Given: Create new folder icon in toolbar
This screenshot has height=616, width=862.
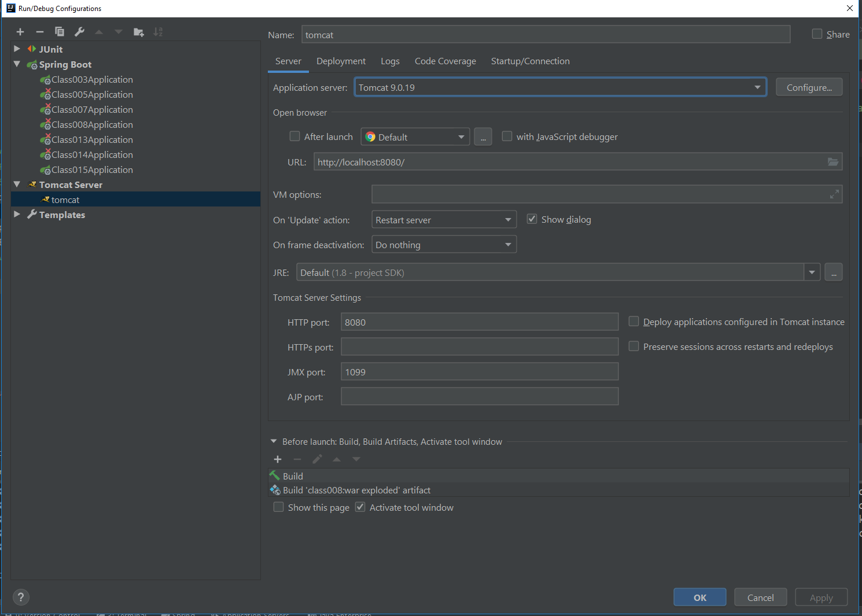Looking at the screenshot, I should pos(139,32).
